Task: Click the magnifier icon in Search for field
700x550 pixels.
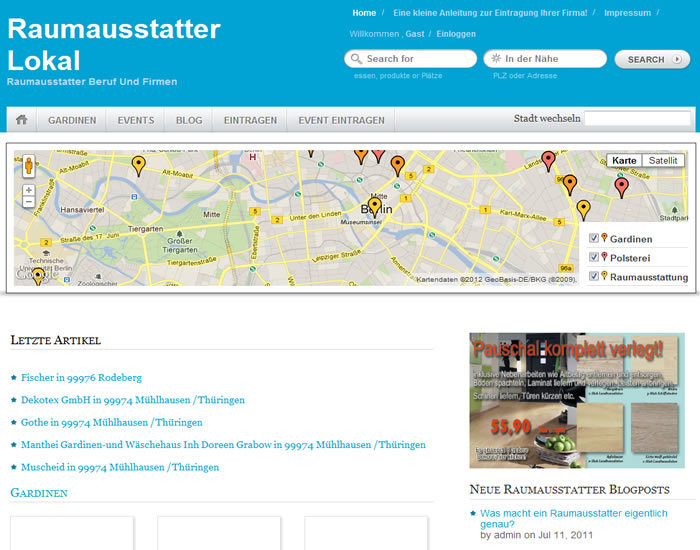Action: 356,59
